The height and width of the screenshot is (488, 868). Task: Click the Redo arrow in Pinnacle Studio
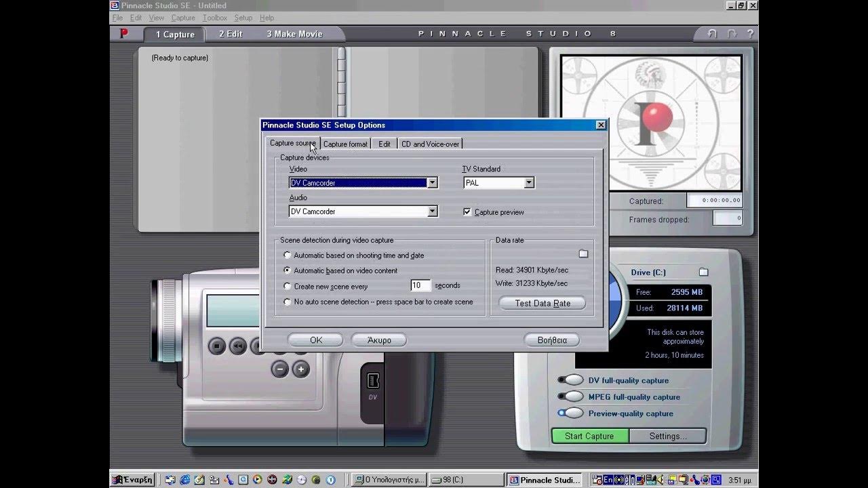[x=732, y=33]
